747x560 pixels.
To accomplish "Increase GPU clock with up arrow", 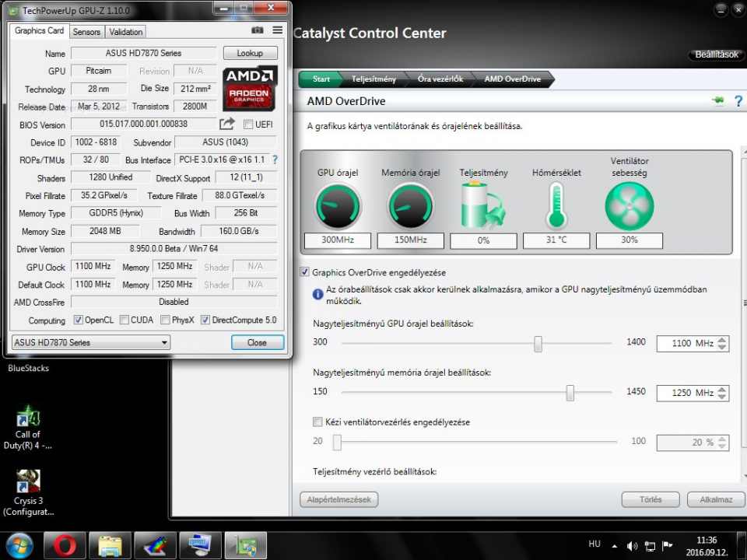I will 722,340.
